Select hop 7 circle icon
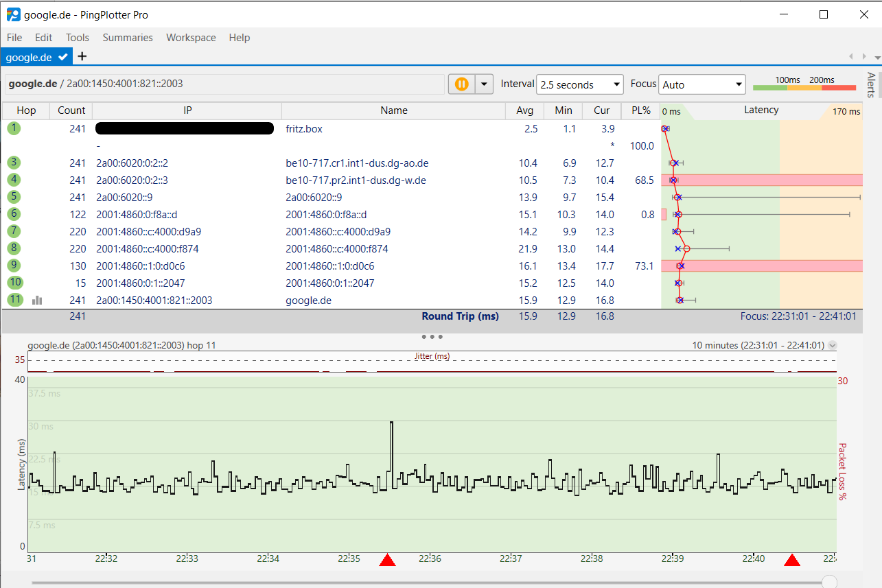The width and height of the screenshot is (882, 588). (x=14, y=231)
